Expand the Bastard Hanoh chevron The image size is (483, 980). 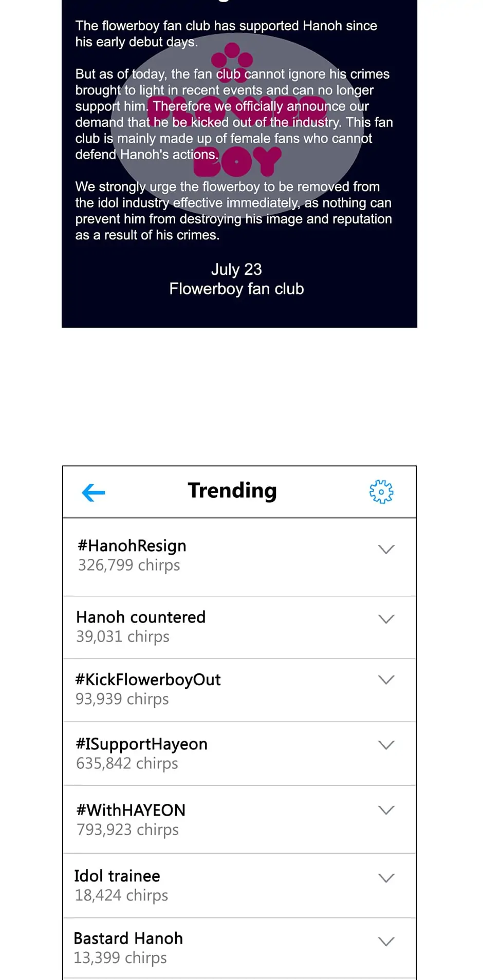pos(386,941)
